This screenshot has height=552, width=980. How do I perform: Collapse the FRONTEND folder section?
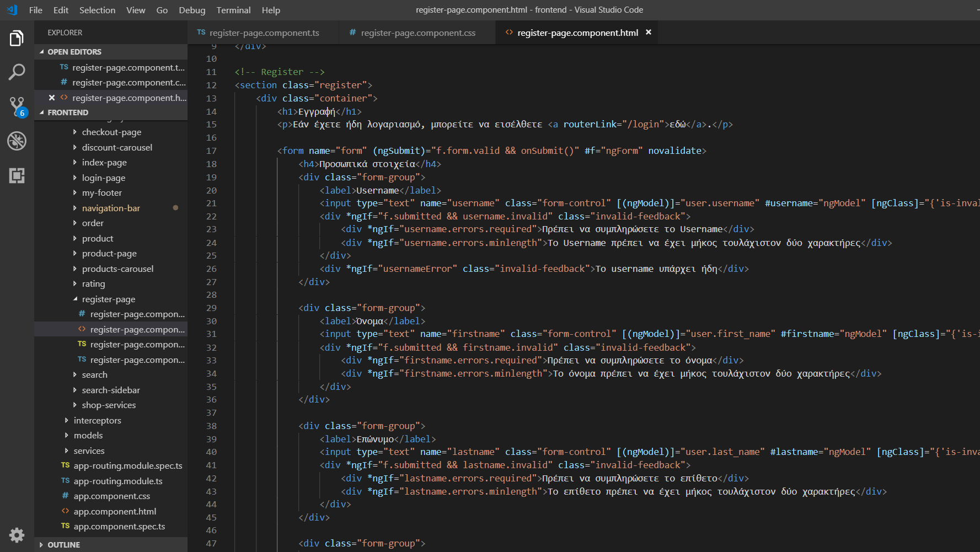pyautogui.click(x=110, y=112)
